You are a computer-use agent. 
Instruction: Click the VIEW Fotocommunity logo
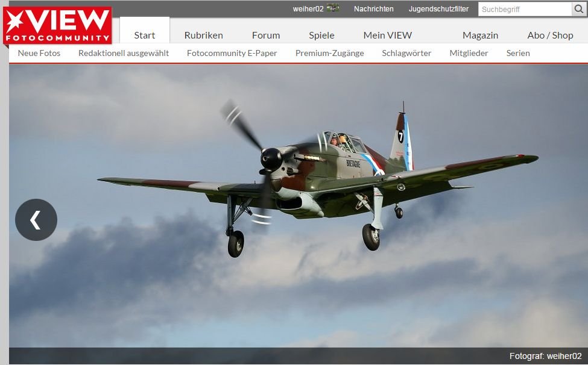tap(57, 25)
